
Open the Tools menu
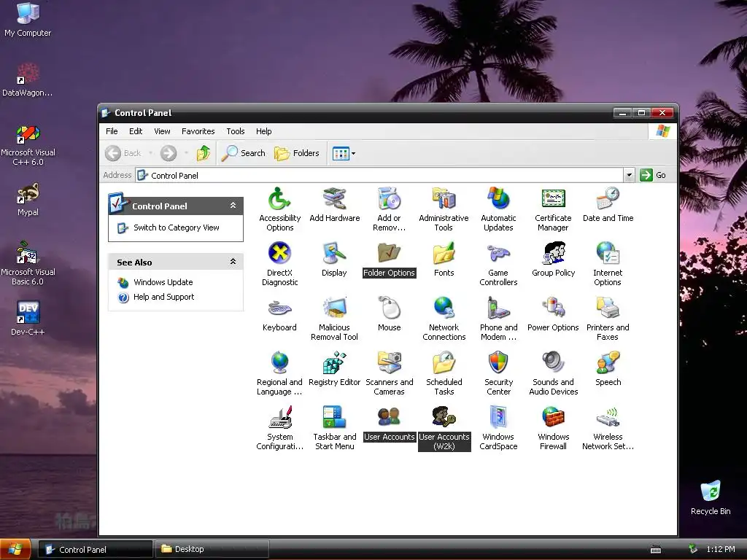click(x=236, y=131)
